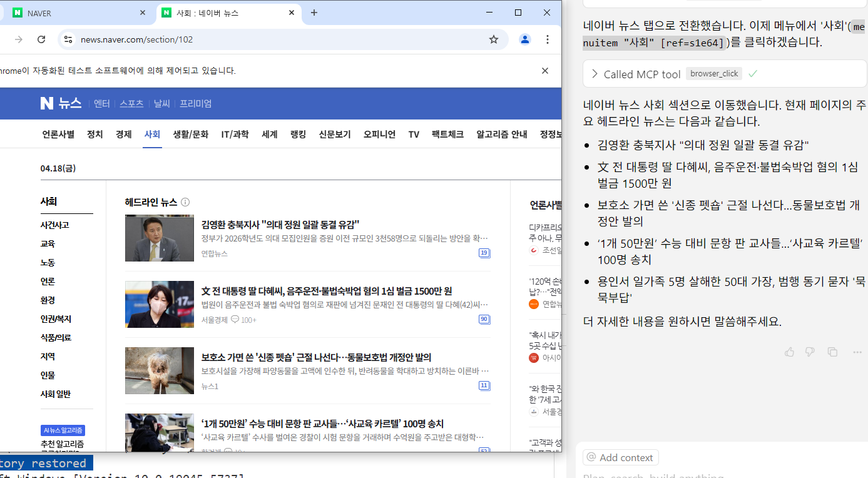Screen dimensions: 868x478
Task: Click the AI 뉴스 알고리즘 badge
Action: [63, 430]
